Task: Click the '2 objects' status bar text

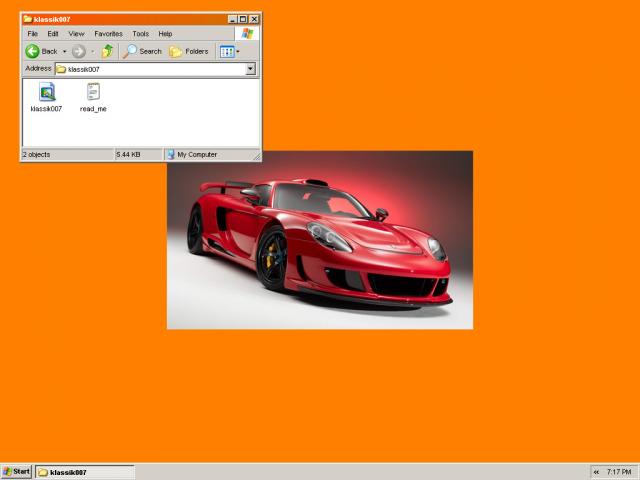Action: pyautogui.click(x=36, y=155)
